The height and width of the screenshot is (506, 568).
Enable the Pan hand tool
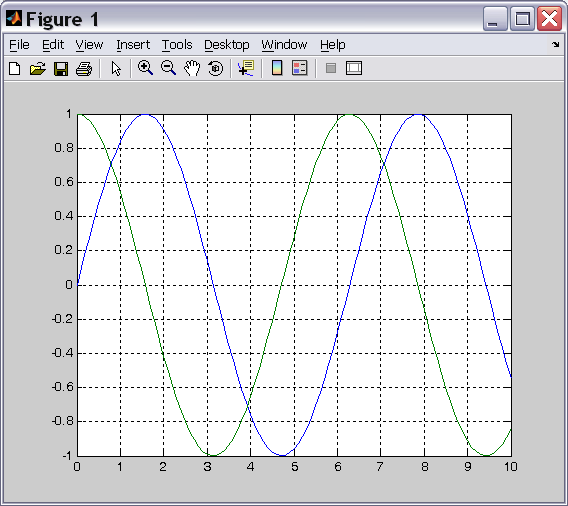(x=192, y=68)
